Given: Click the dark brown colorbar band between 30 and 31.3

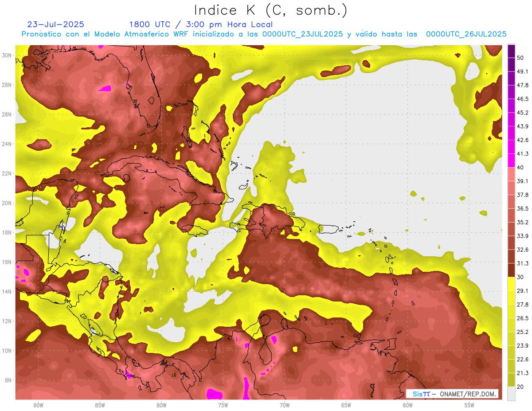Looking at the screenshot, I should pos(512,270).
